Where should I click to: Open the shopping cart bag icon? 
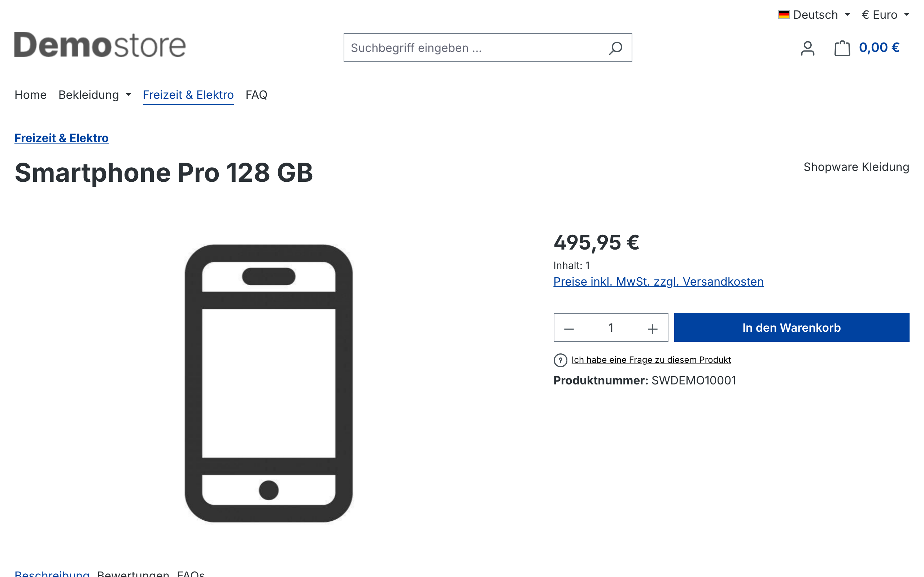click(842, 48)
